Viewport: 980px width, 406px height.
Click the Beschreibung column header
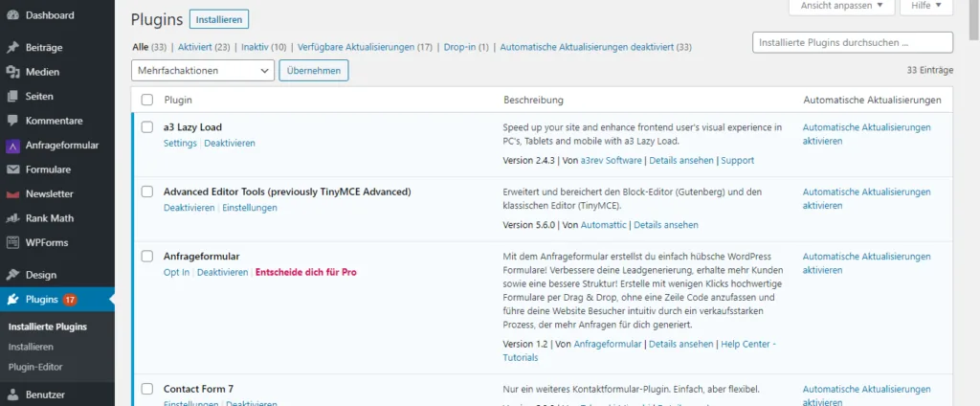(533, 100)
